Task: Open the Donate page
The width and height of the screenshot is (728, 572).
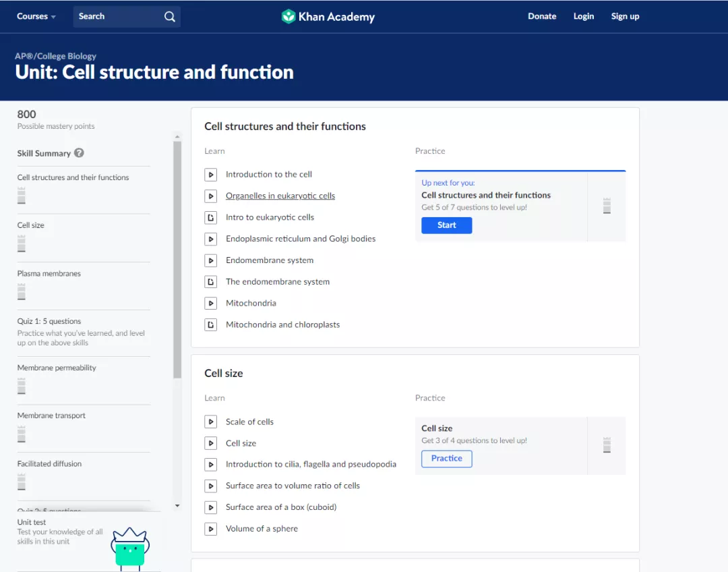Action: tap(542, 17)
